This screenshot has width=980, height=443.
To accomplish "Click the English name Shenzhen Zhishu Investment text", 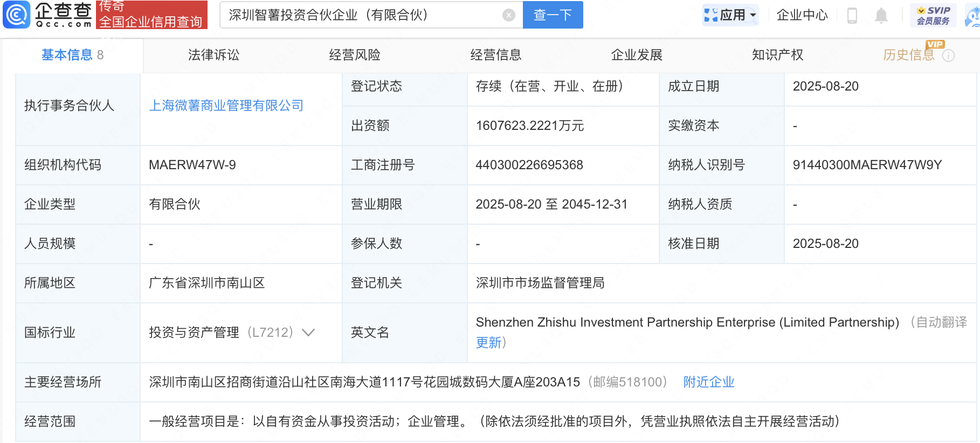I will click(687, 322).
